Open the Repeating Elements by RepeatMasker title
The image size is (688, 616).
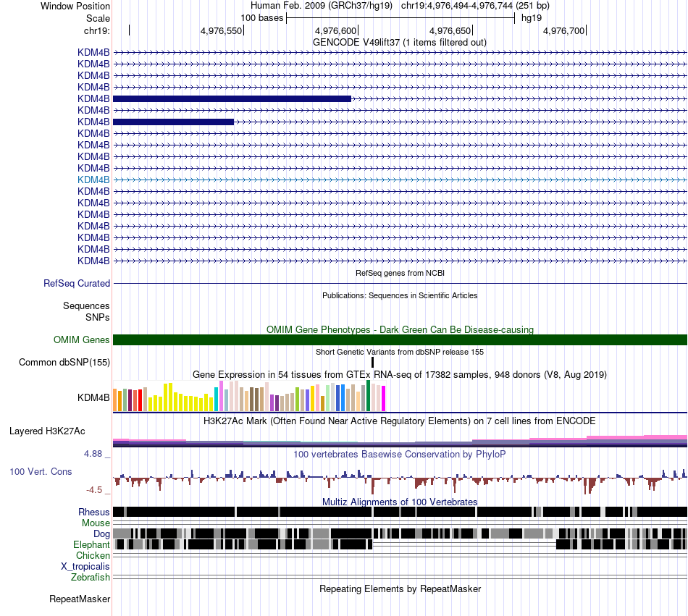(x=400, y=588)
